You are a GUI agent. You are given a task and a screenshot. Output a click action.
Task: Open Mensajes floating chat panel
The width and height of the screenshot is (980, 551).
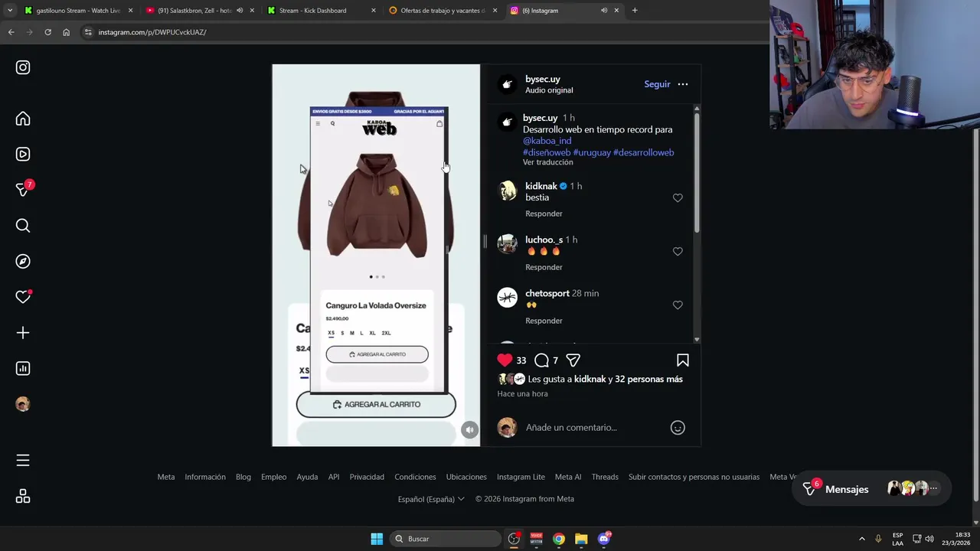[871, 488]
